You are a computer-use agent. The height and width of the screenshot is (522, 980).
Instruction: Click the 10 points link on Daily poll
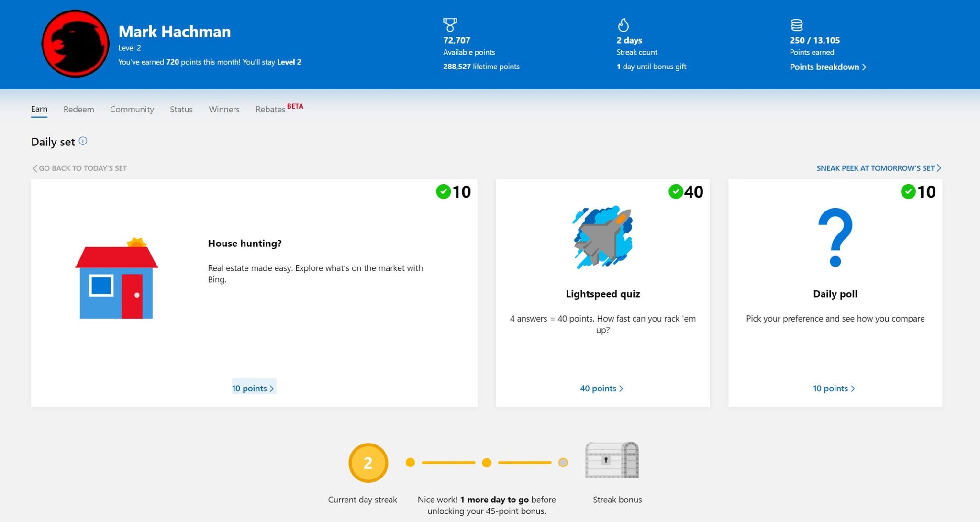click(x=834, y=388)
